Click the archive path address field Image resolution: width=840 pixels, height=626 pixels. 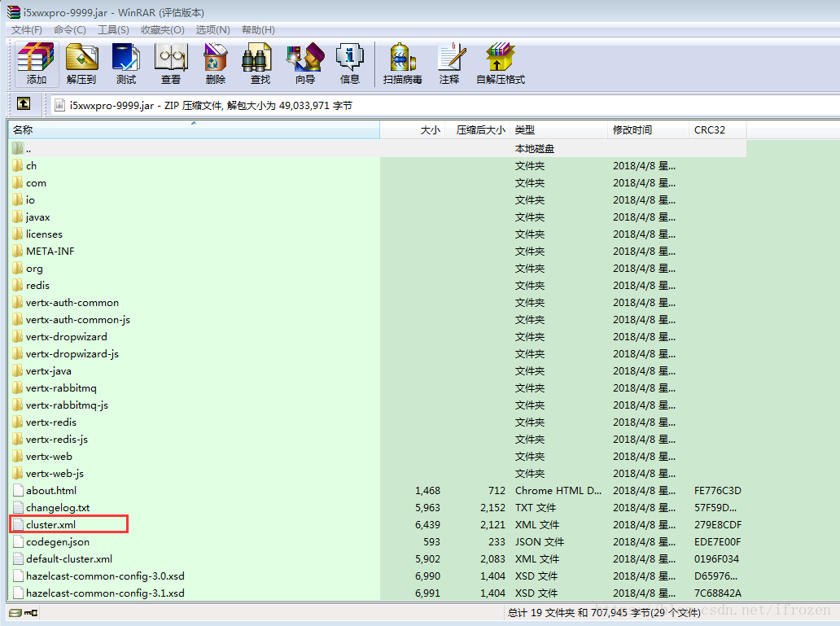point(444,106)
